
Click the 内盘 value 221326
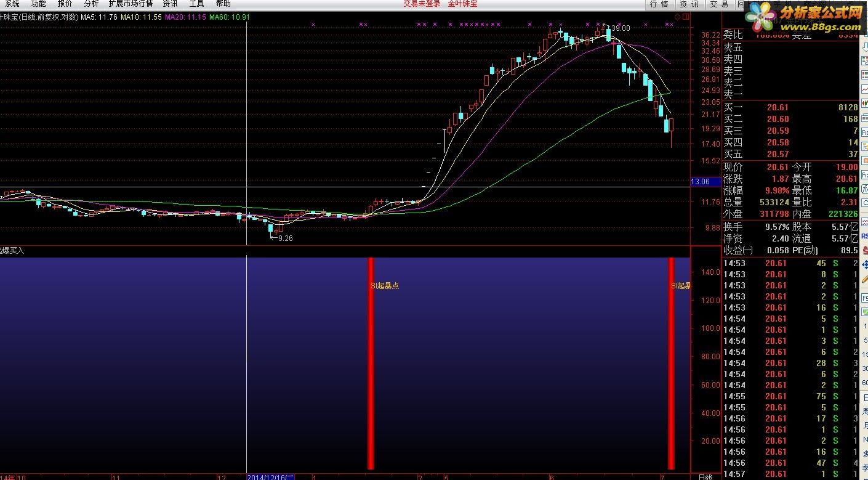843,214
